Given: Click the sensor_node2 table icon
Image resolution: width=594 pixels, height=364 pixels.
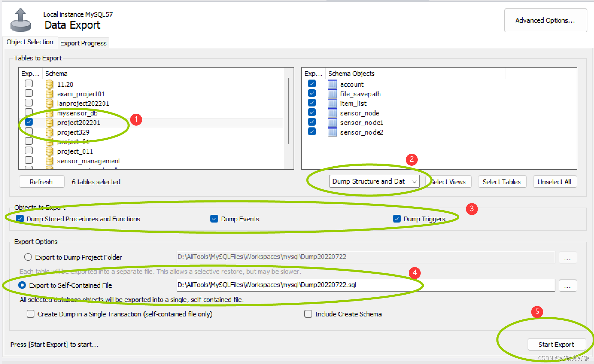Looking at the screenshot, I should 332,132.
